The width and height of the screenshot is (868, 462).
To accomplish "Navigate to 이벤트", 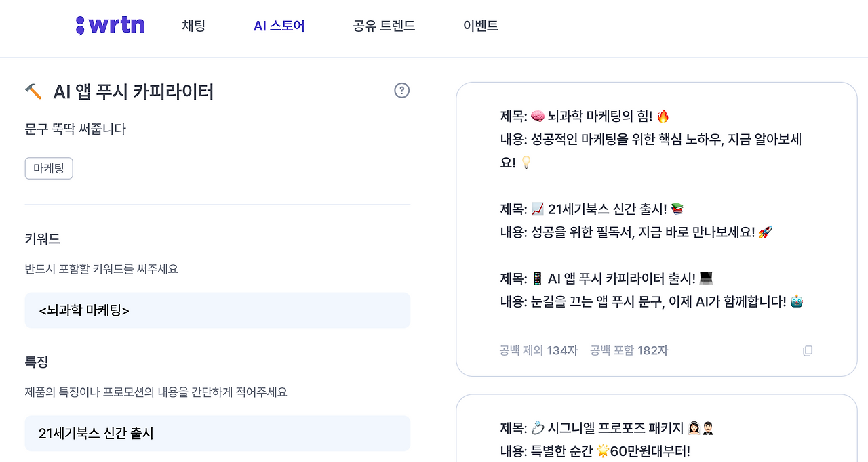I will [480, 25].
